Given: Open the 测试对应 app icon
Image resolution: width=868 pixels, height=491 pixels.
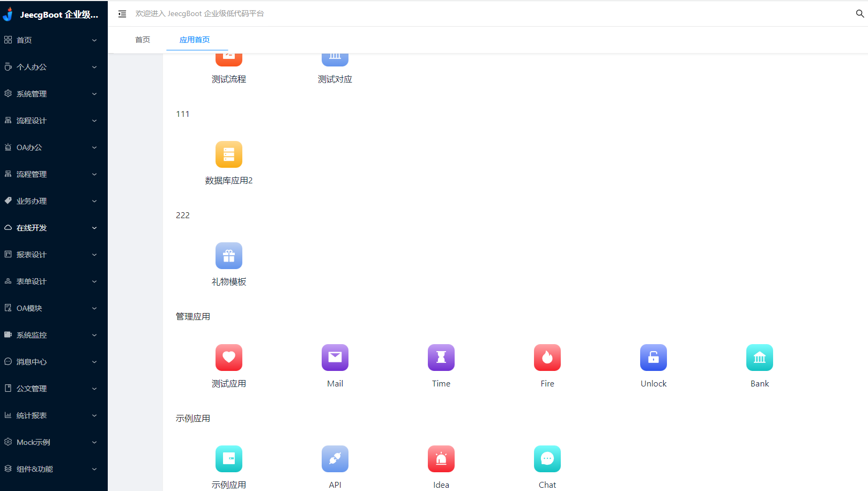Looking at the screenshot, I should (x=335, y=59).
